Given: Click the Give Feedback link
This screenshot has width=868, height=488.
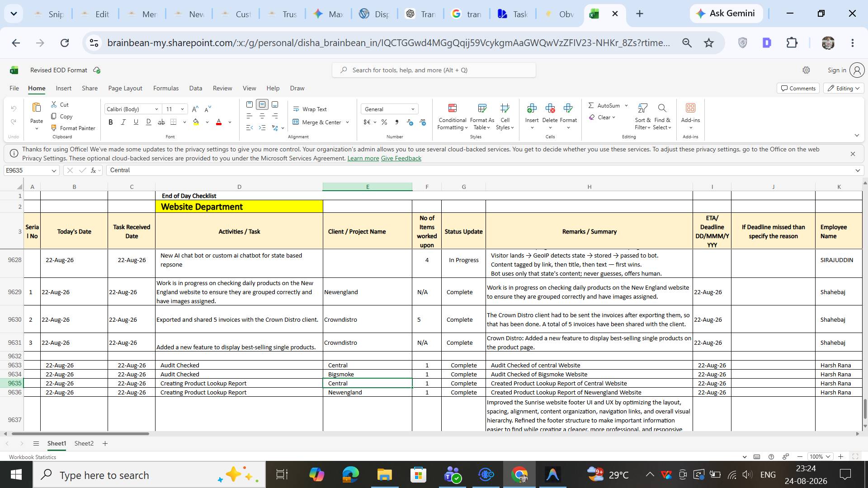Looking at the screenshot, I should click(x=401, y=159).
